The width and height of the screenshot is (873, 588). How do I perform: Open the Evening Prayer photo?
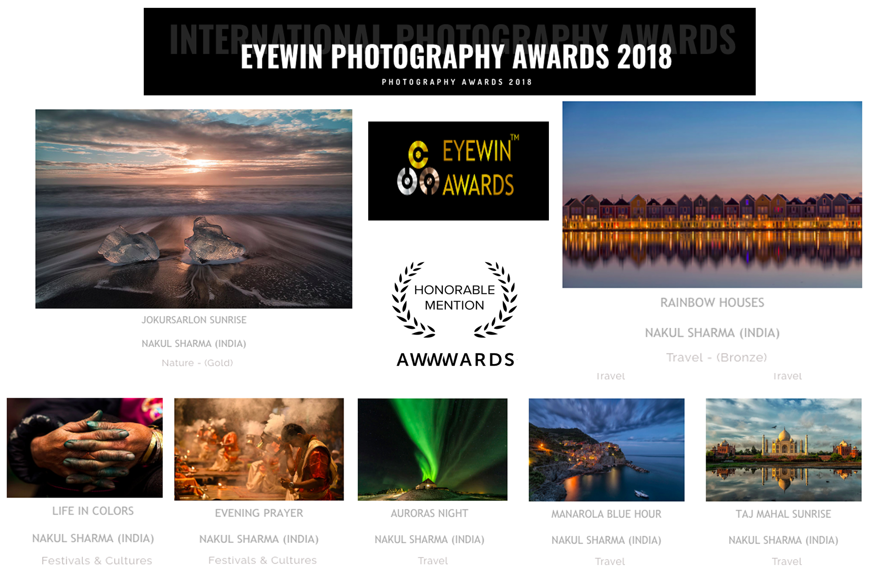point(259,449)
